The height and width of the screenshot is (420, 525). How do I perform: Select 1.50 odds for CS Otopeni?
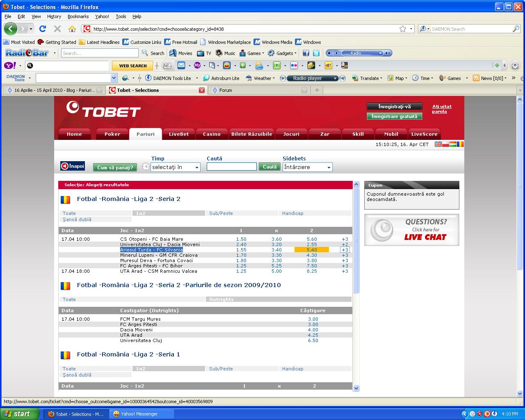click(x=241, y=239)
